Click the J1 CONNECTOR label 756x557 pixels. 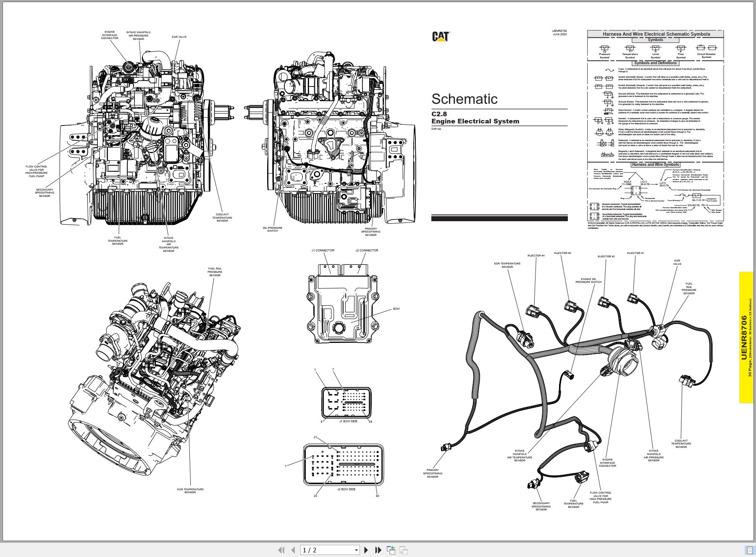tap(323, 251)
